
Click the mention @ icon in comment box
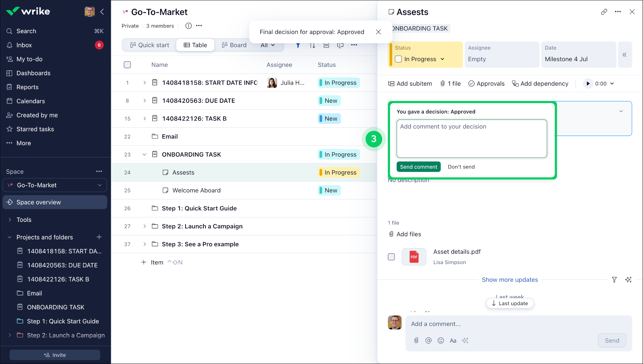[428, 340]
